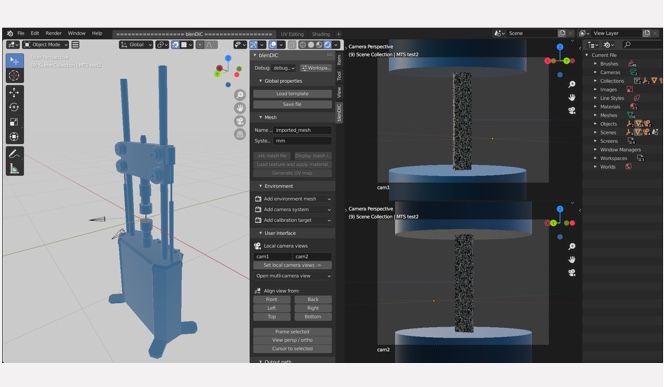
Task: Click the Save file button
Action: pyautogui.click(x=293, y=104)
